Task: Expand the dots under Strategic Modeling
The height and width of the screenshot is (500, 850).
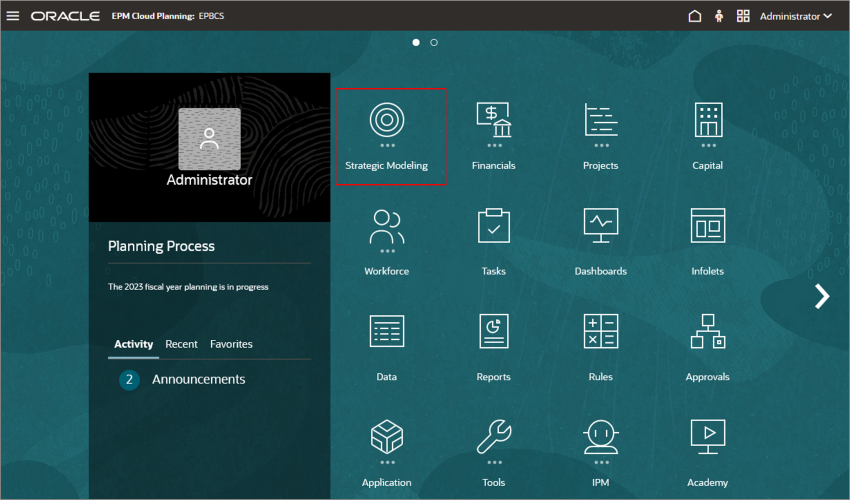Action: pyautogui.click(x=387, y=145)
